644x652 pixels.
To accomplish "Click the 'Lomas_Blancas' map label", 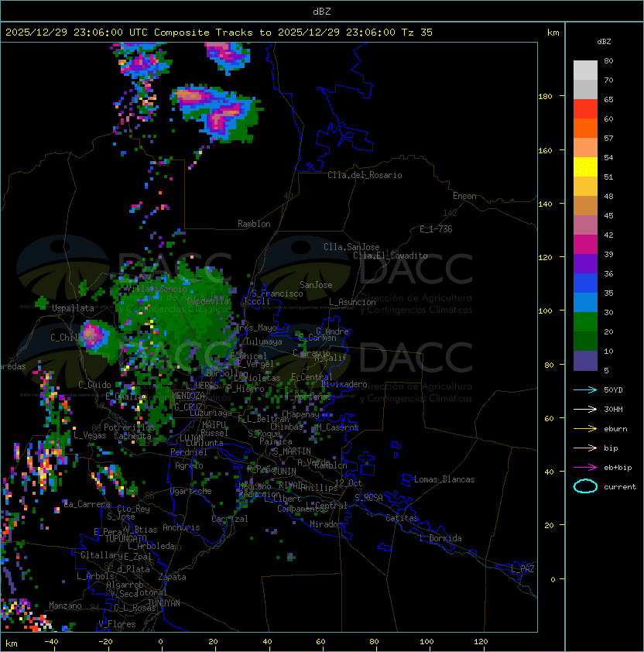I will [x=444, y=479].
